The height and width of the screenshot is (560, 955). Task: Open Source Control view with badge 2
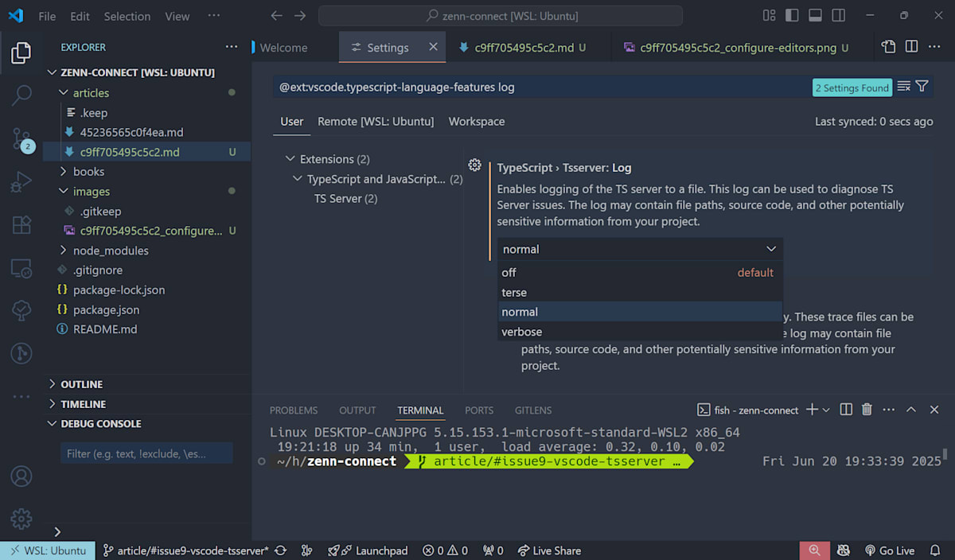21,140
